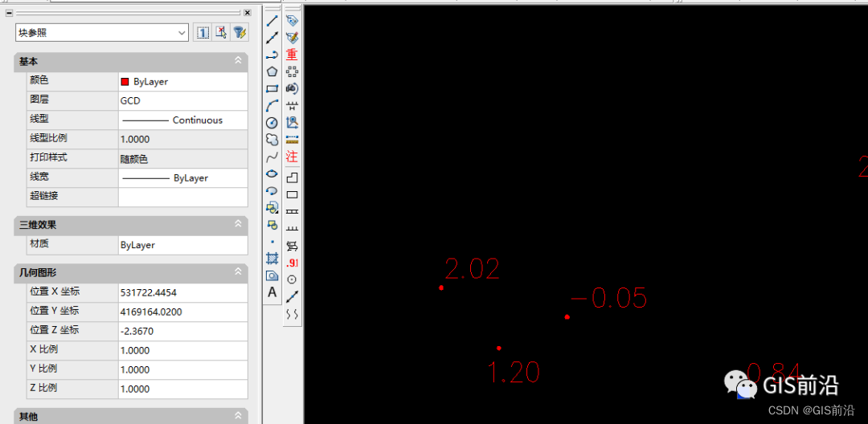Screen dimensions: 868x424
Task: Click the X 比例 1.0000 field
Action: click(x=182, y=350)
